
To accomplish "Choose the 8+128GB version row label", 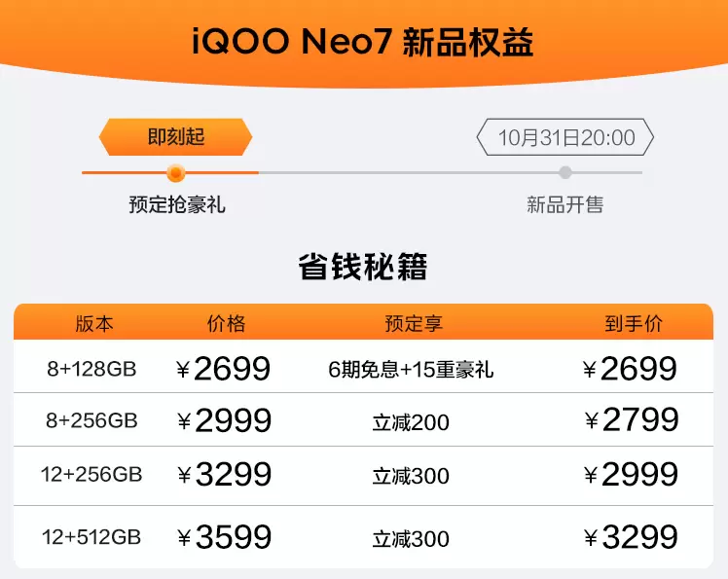I will (x=91, y=370).
